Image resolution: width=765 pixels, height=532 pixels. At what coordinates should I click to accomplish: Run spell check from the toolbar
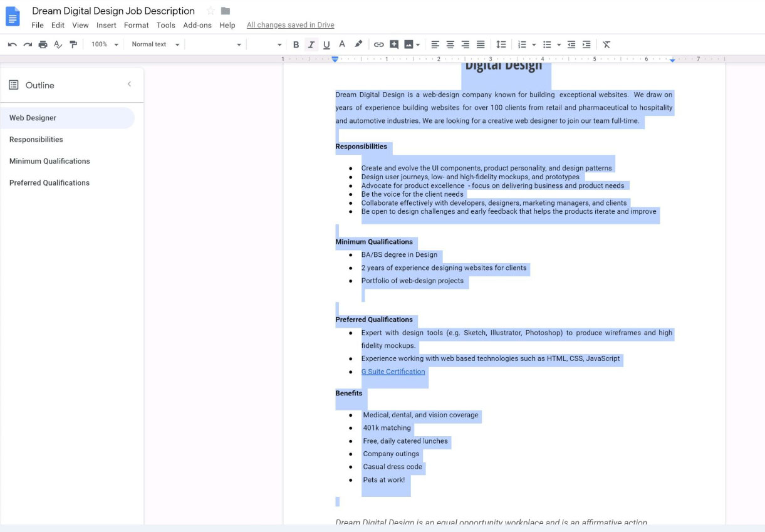point(58,44)
